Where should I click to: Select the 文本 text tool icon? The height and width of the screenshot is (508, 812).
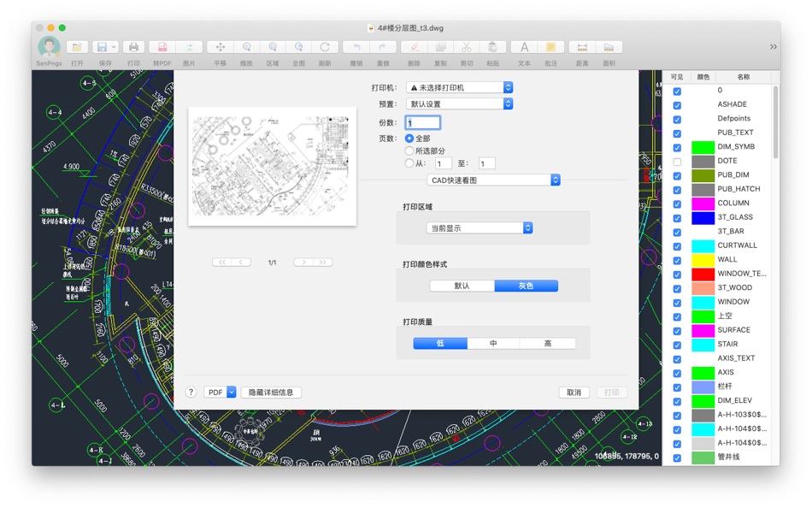tap(524, 47)
